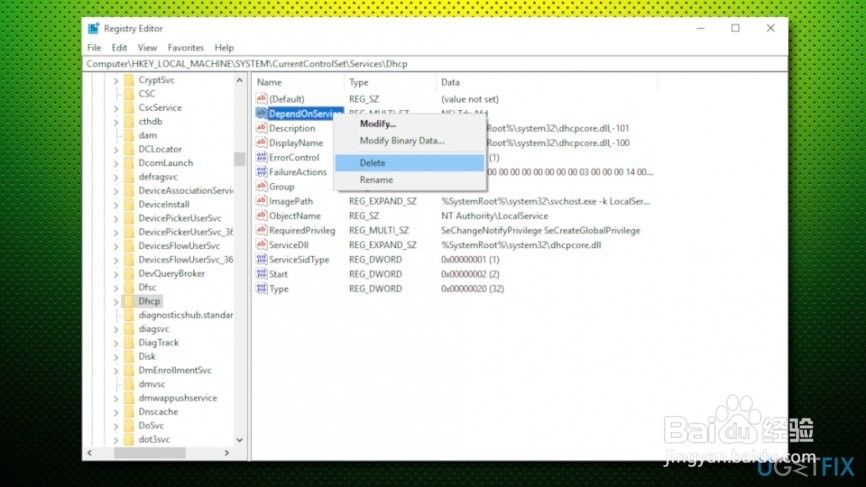Click the ErrorControl binary value icon

click(262, 157)
